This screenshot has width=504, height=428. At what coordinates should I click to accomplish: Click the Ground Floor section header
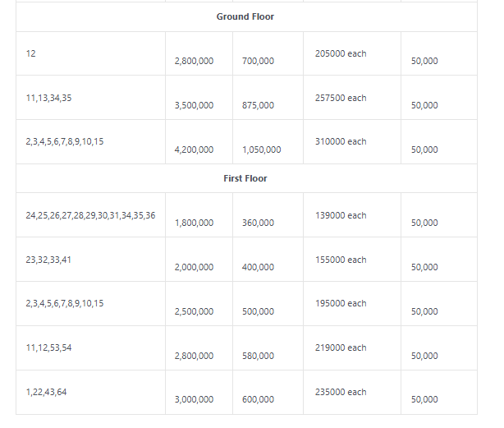[x=245, y=16]
